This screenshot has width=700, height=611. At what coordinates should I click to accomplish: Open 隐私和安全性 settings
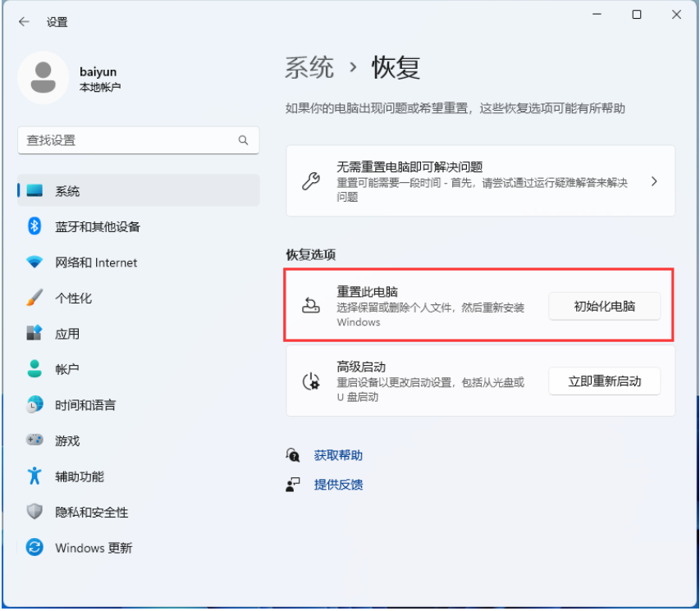[139, 512]
